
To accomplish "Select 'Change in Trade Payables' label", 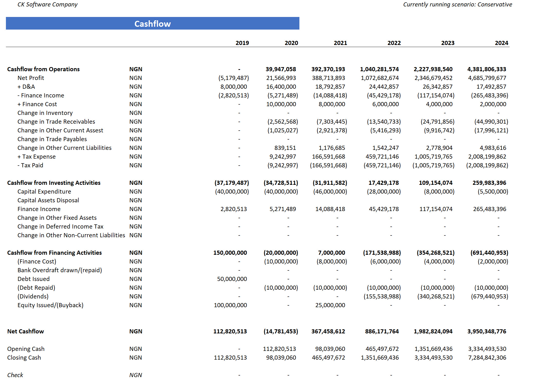I will click(x=52, y=139).
